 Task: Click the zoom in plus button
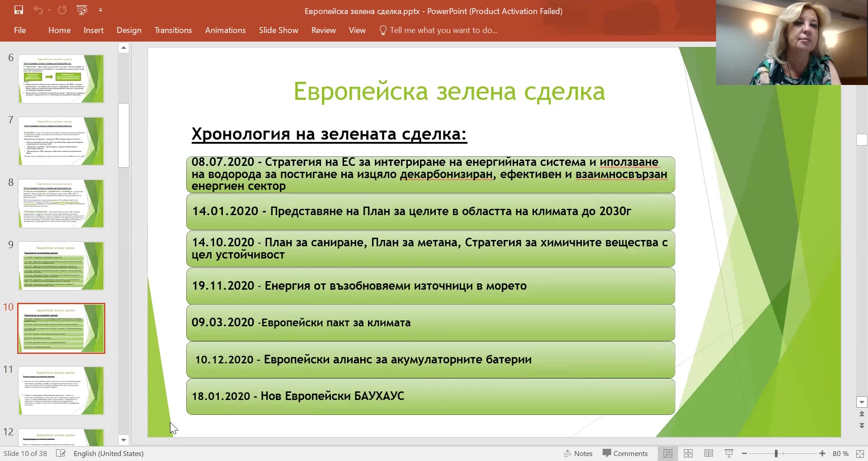click(822, 453)
